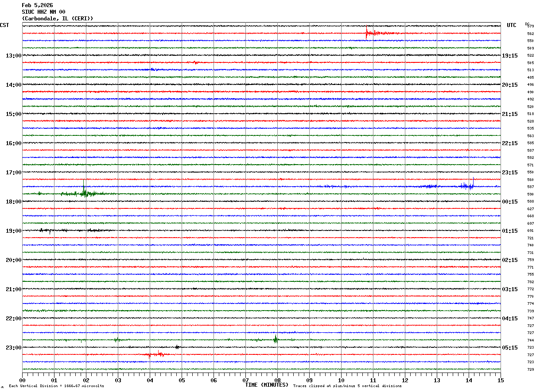Click the 05:15 UTC time label
This screenshot has height=392, width=536.
click(x=510, y=348)
